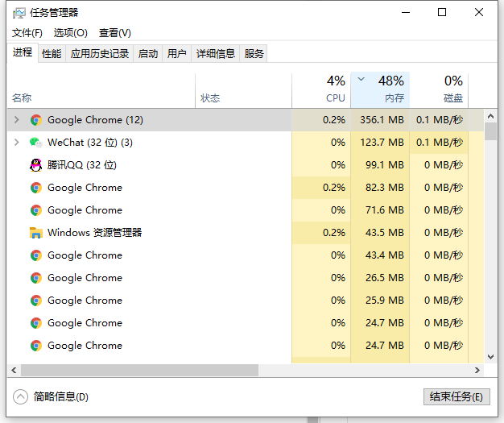
Task: Click the 简略信息 circle arrow icon
Action: (x=21, y=396)
